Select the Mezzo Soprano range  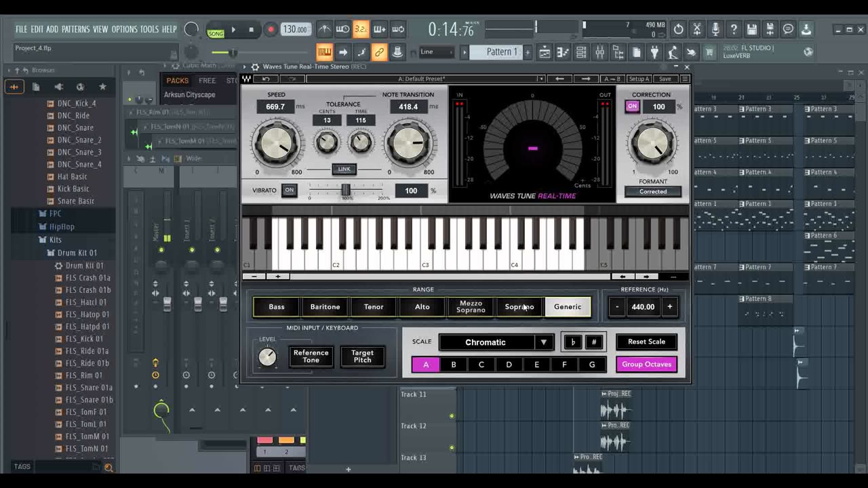point(471,307)
